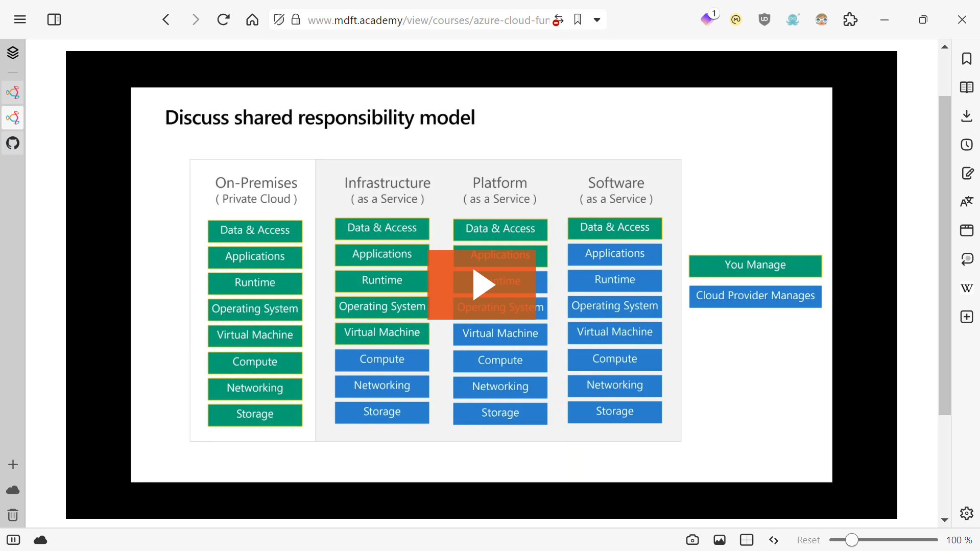Switch to the highlighted colorful workspace tab
This screenshot has width=980, height=551.
[x=13, y=117]
